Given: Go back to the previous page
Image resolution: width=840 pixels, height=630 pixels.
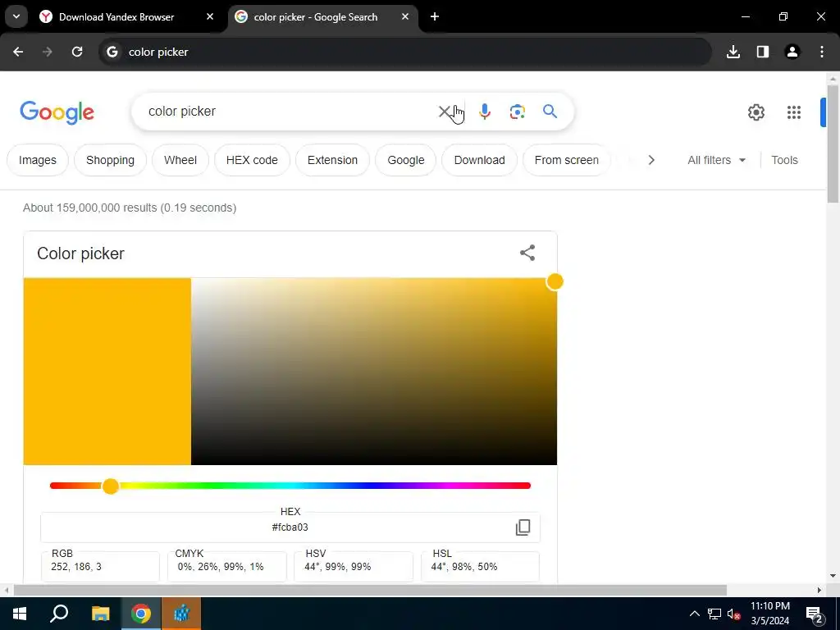Looking at the screenshot, I should pyautogui.click(x=18, y=52).
